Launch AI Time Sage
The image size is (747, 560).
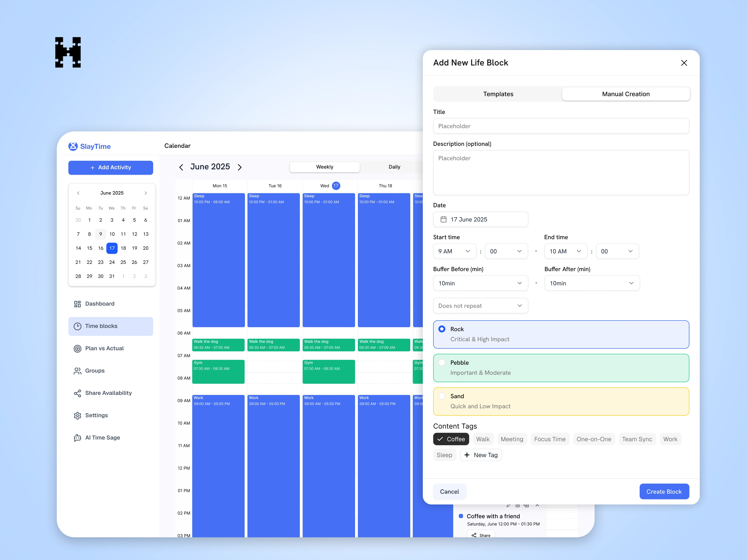pos(102,438)
